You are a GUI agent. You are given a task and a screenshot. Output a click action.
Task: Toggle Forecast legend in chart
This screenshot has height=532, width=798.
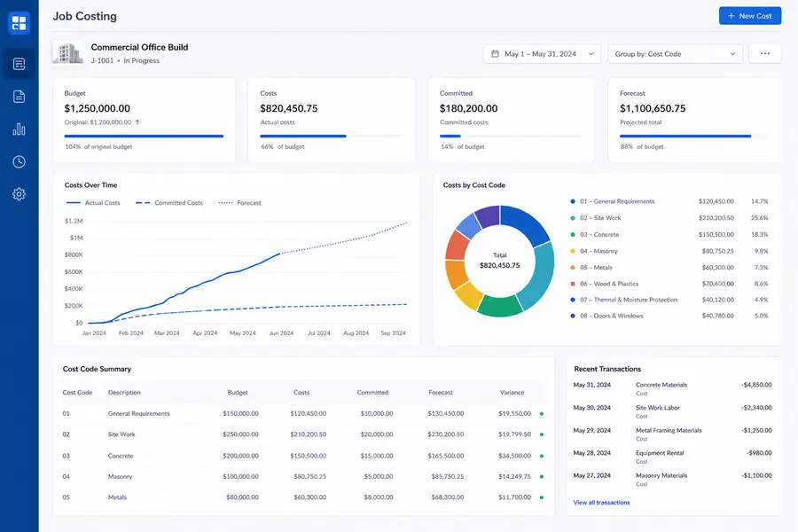pos(239,203)
